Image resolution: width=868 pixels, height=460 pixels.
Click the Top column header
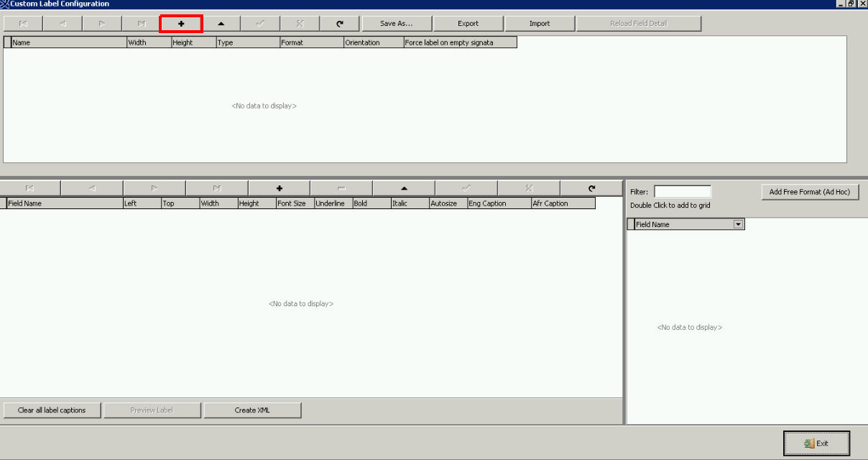(x=180, y=203)
